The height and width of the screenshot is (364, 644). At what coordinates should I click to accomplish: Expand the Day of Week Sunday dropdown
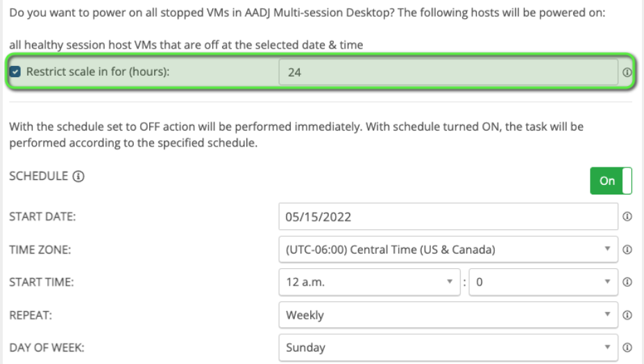(448, 347)
